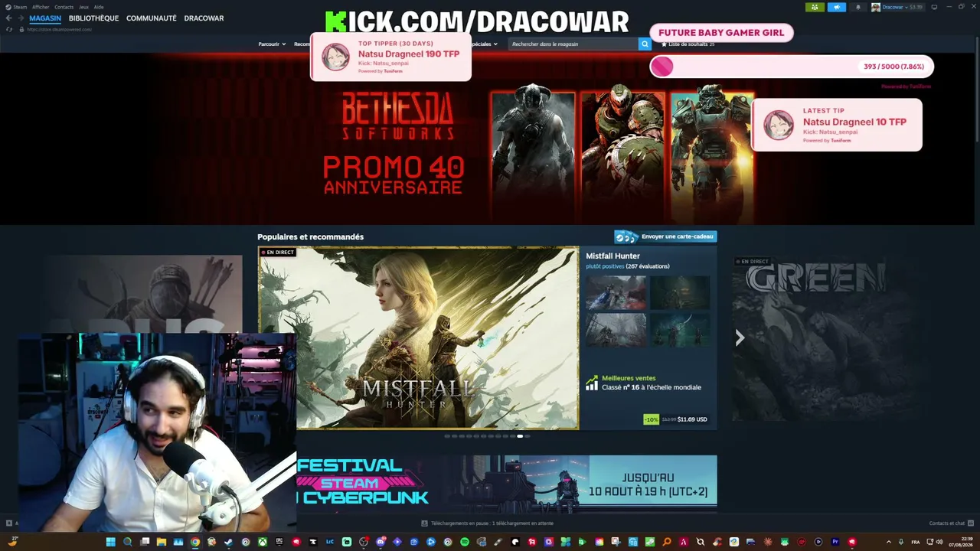Reload the Steam store page
This screenshot has width=980, height=551.
pos(9,29)
